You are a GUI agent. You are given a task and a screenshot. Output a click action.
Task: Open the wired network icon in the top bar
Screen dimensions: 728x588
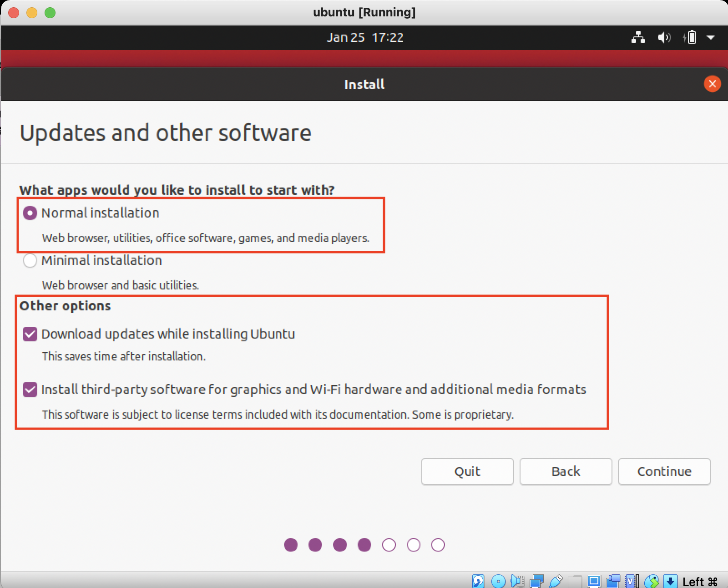pos(638,37)
